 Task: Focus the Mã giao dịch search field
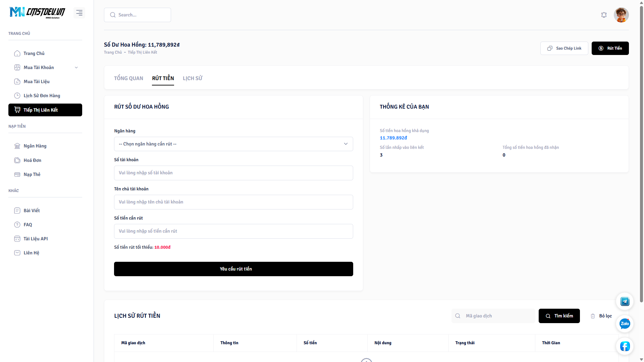tap(496, 316)
